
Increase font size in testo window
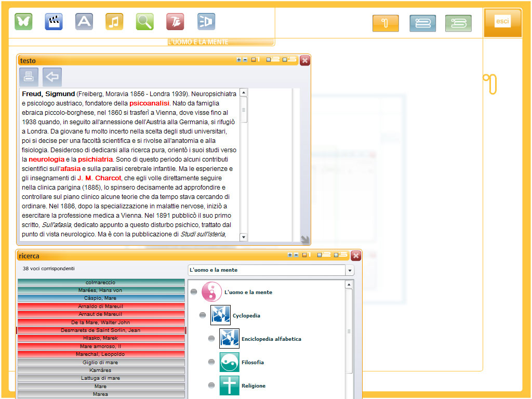[x=238, y=60]
